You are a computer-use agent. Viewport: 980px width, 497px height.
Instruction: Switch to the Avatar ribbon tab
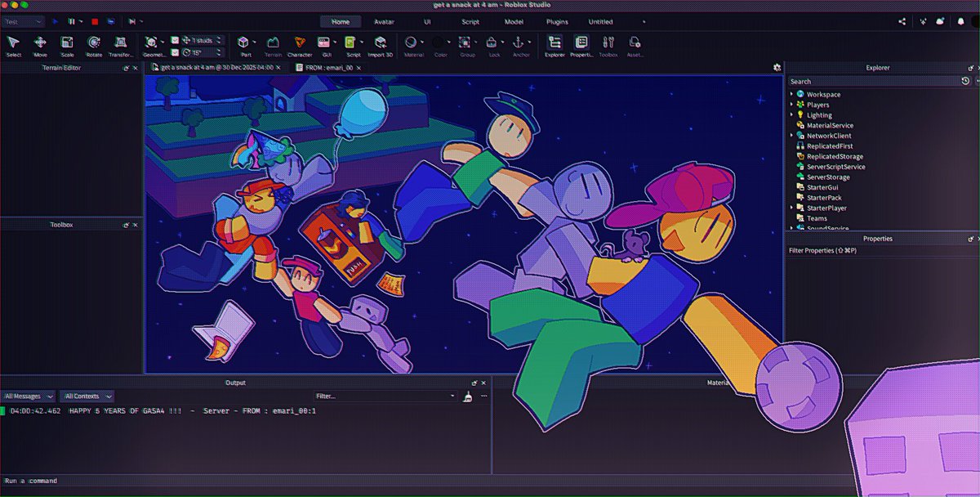tap(384, 22)
